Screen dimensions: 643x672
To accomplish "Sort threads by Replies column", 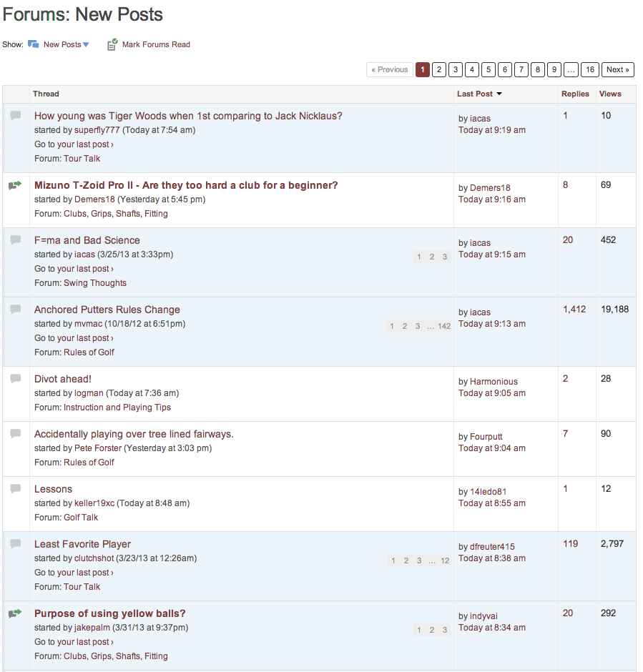I will tap(575, 94).
